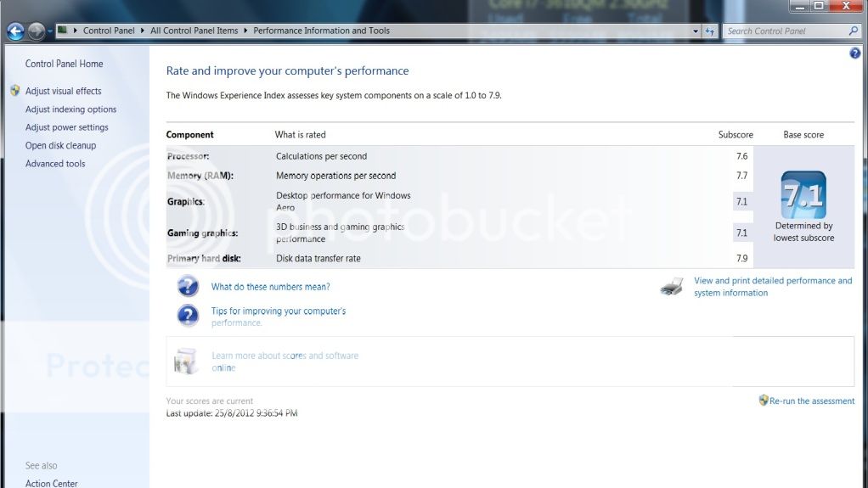868x488 pixels.
Task: Click the magnifier icon in the search box
Action: pos(854,31)
